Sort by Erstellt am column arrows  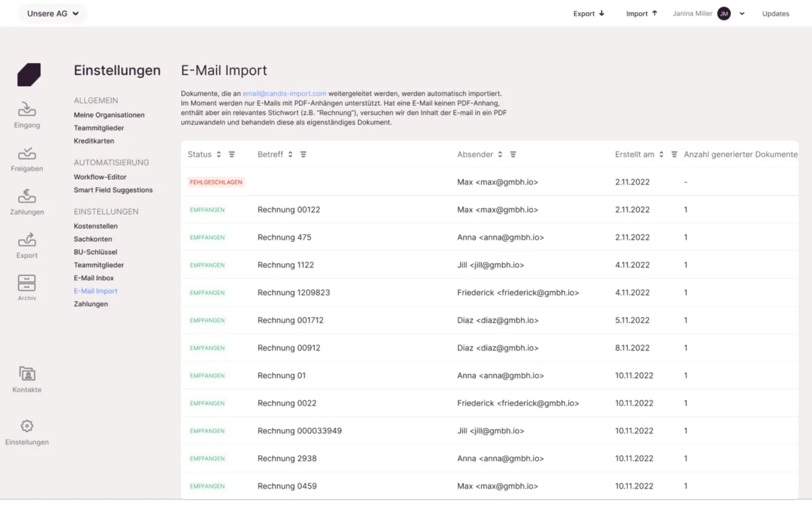(x=661, y=154)
